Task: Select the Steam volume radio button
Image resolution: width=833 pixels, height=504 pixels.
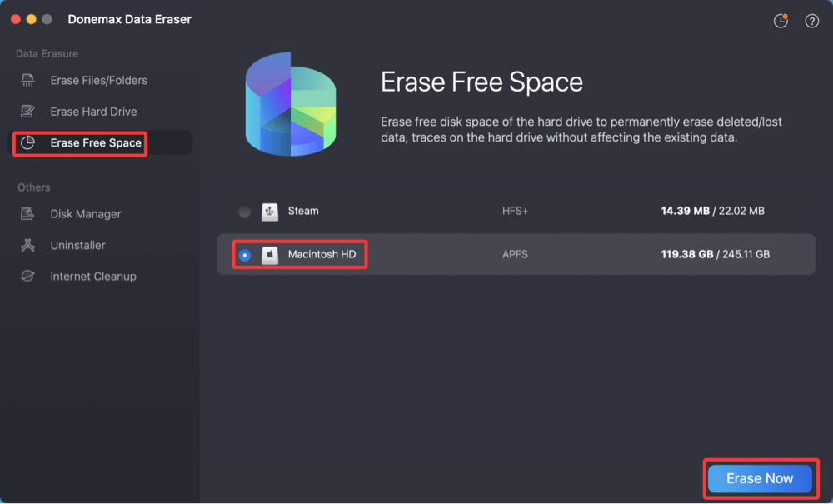Action: point(244,211)
